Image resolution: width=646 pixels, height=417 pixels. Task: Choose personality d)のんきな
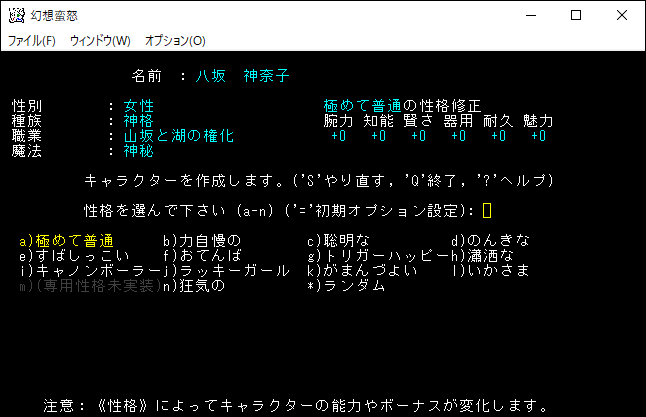click(490, 241)
